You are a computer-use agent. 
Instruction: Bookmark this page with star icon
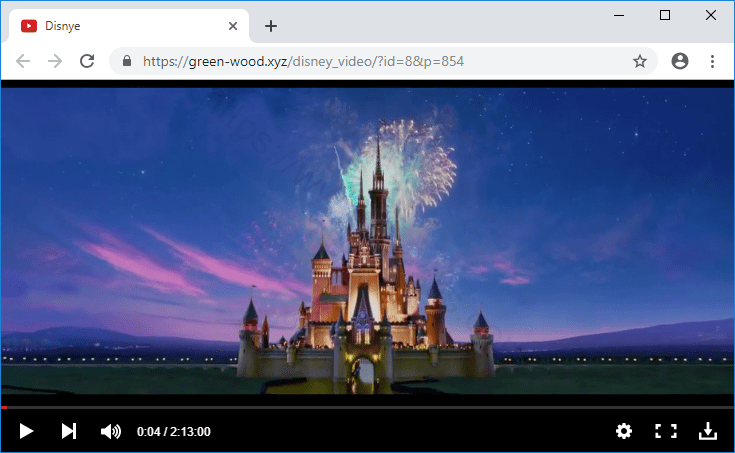tap(640, 61)
